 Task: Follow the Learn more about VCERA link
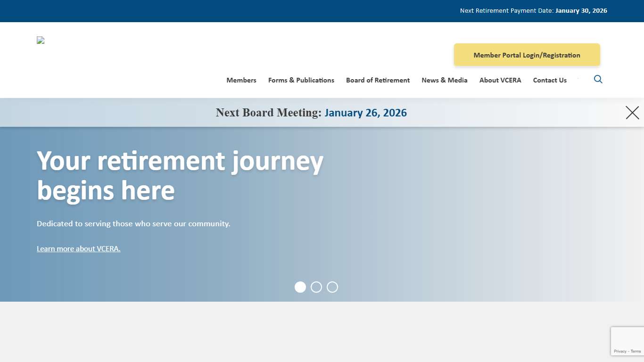[78, 248]
